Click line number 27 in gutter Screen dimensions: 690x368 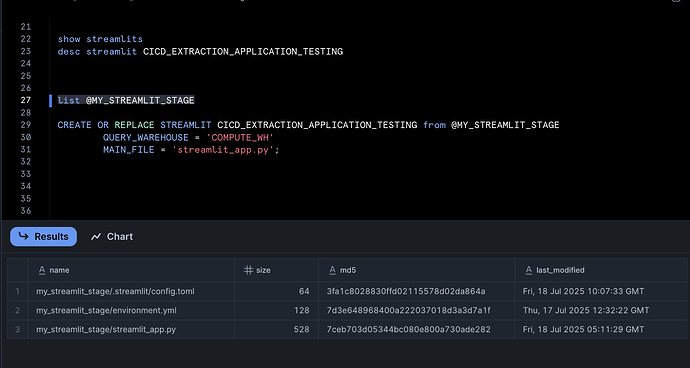[26, 100]
